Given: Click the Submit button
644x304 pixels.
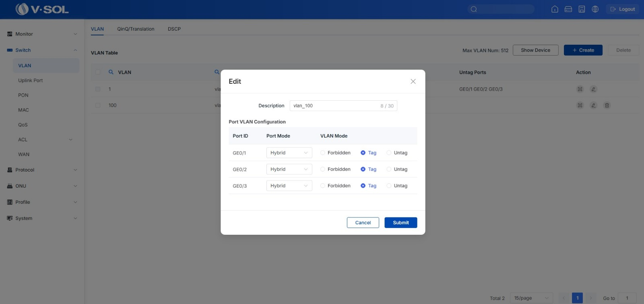Looking at the screenshot, I should pyautogui.click(x=401, y=223).
